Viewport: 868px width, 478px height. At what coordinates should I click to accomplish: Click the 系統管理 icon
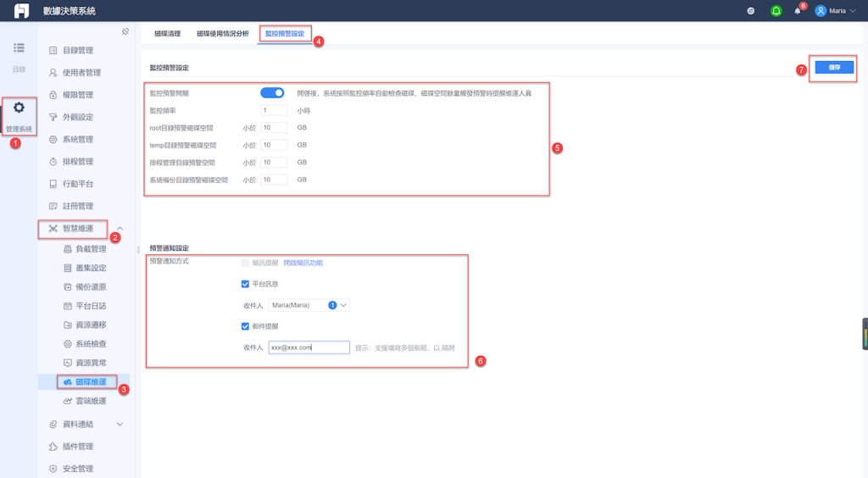click(x=53, y=139)
